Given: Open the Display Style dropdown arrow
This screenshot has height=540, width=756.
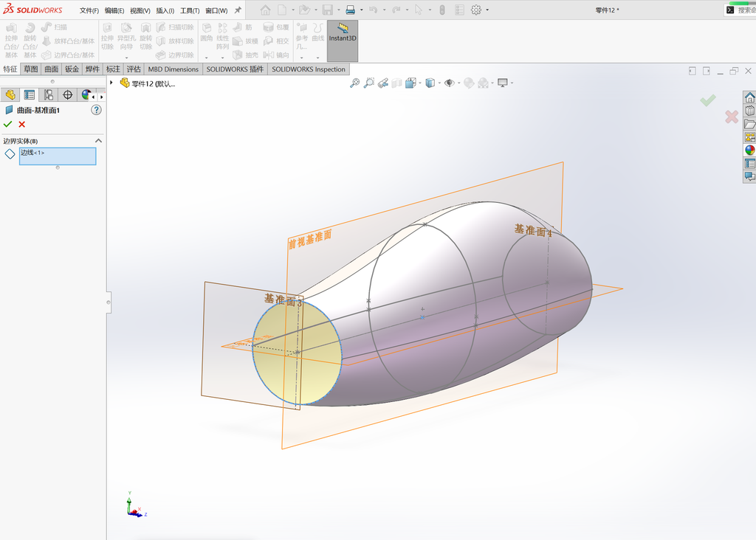Looking at the screenshot, I should pyautogui.click(x=439, y=83).
